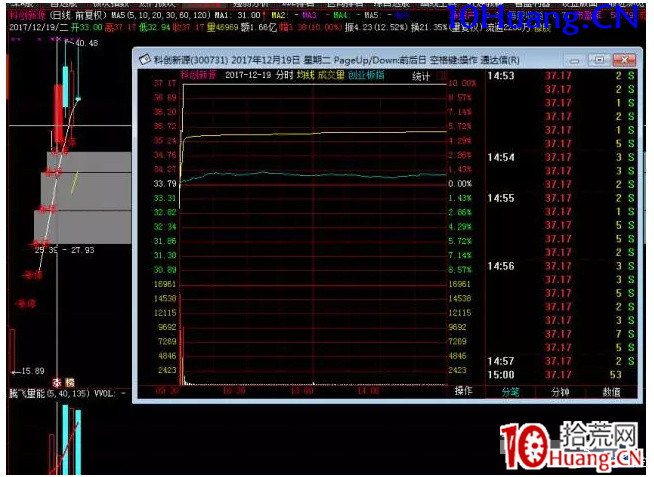
Task: Click the 14:00 time axis label
Action: pos(369,391)
